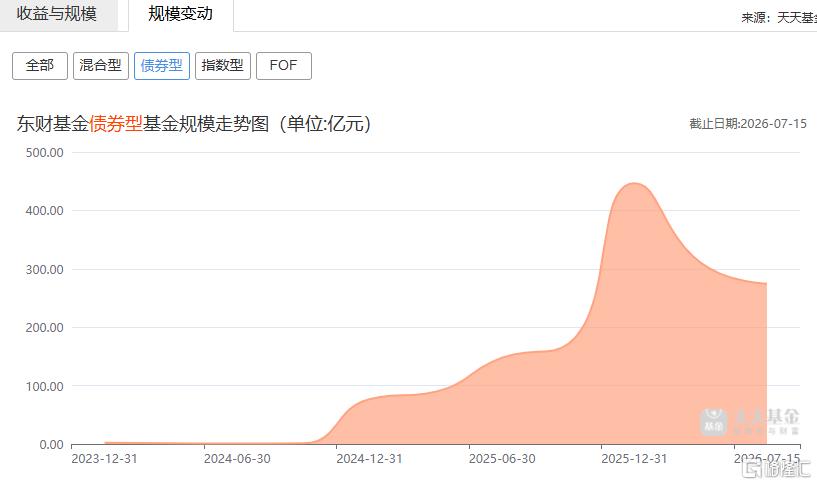Click the 截止日期:2026-07-15 label
This screenshot has height=485, width=817.
click(x=748, y=124)
